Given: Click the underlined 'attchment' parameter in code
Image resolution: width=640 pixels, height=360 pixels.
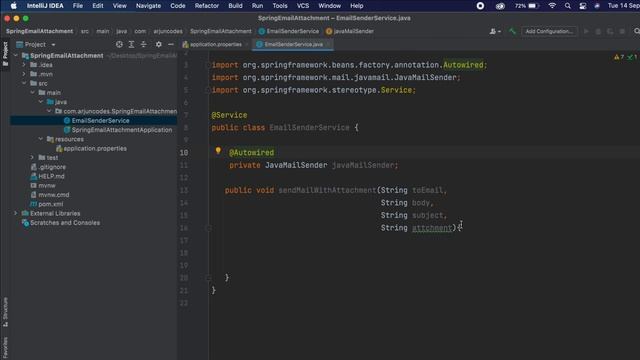Looking at the screenshot, I should click(x=432, y=228).
